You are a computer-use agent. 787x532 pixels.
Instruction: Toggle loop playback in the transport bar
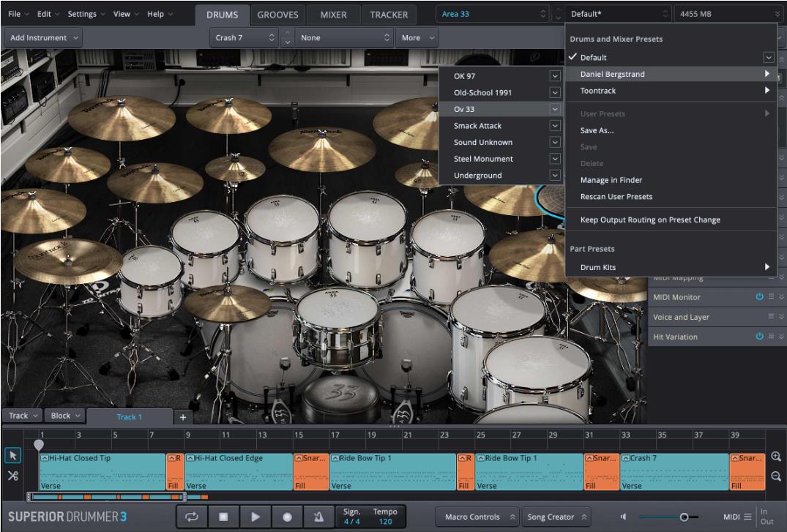coord(192,517)
